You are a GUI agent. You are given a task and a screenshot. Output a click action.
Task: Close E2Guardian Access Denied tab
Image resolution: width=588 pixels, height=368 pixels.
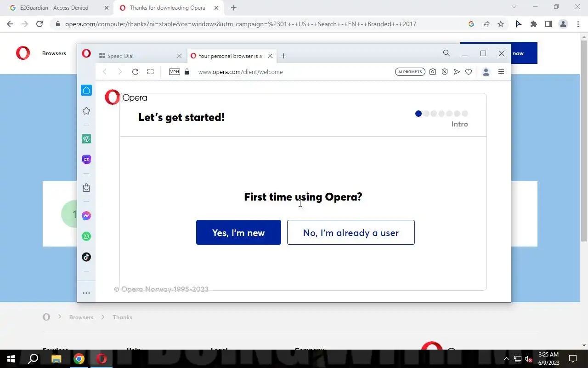107,8
